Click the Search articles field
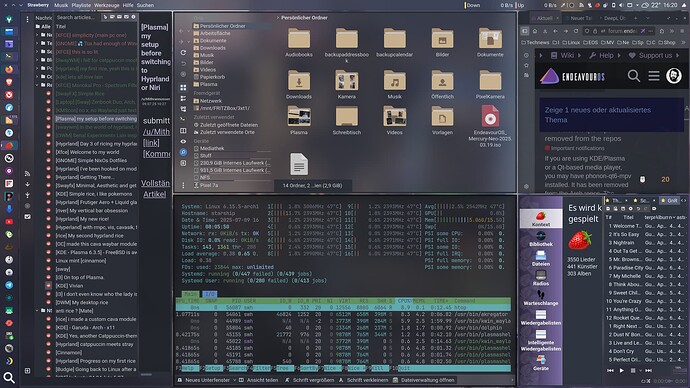Screen dimensions: 690x388 coord(77,18)
